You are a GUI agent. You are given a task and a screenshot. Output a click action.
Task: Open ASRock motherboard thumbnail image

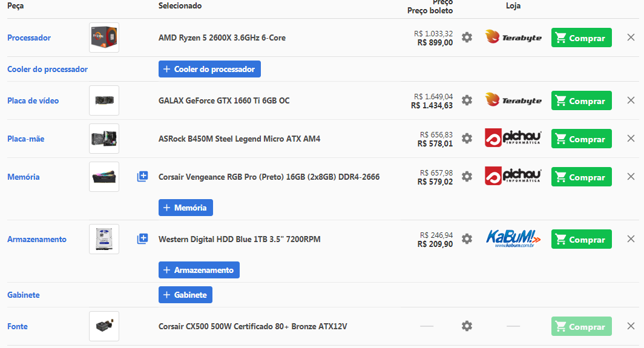104,139
